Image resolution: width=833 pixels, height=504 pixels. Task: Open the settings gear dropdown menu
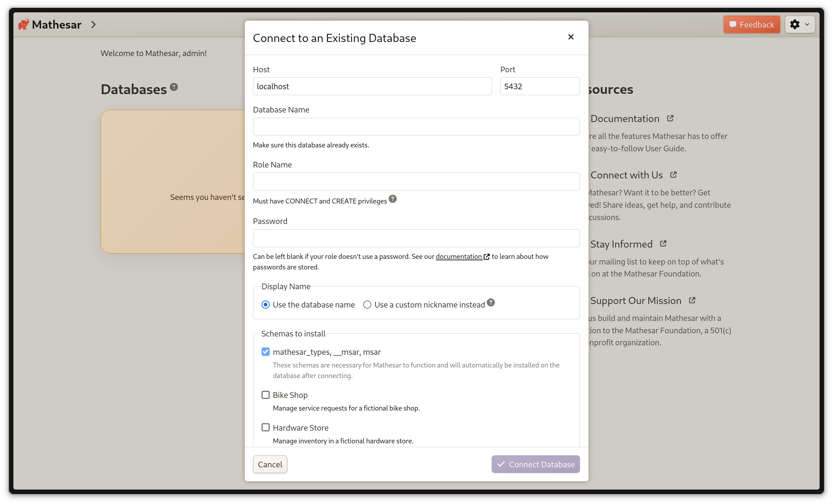(x=799, y=25)
